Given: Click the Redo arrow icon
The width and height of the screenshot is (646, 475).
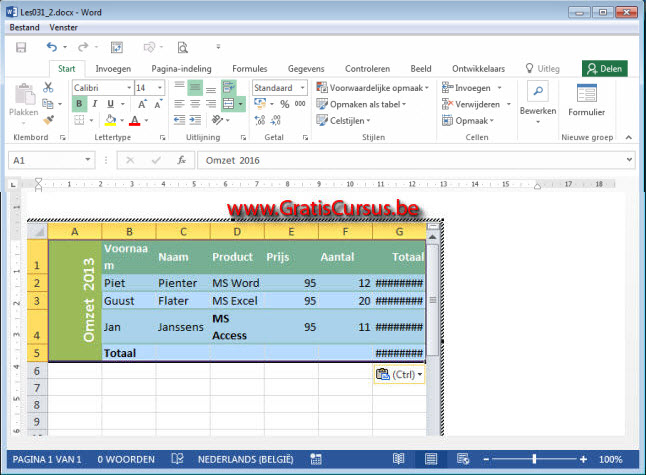Looking at the screenshot, I should 83,47.
